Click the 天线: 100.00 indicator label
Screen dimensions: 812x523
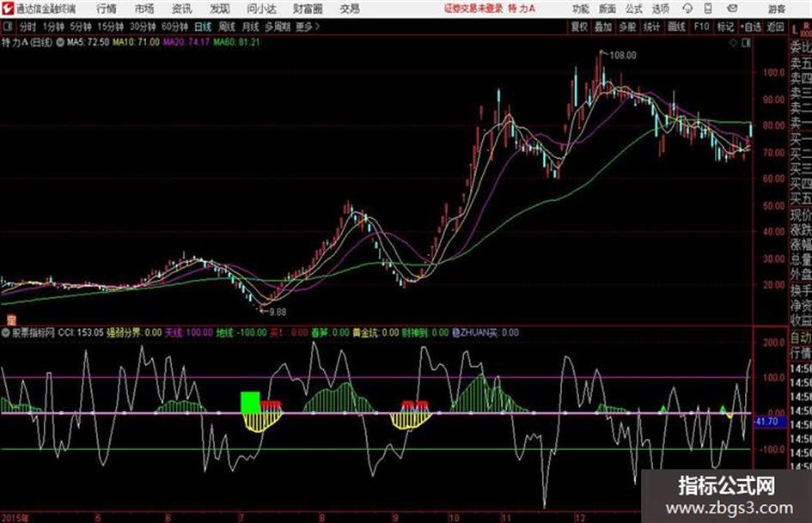189,332
